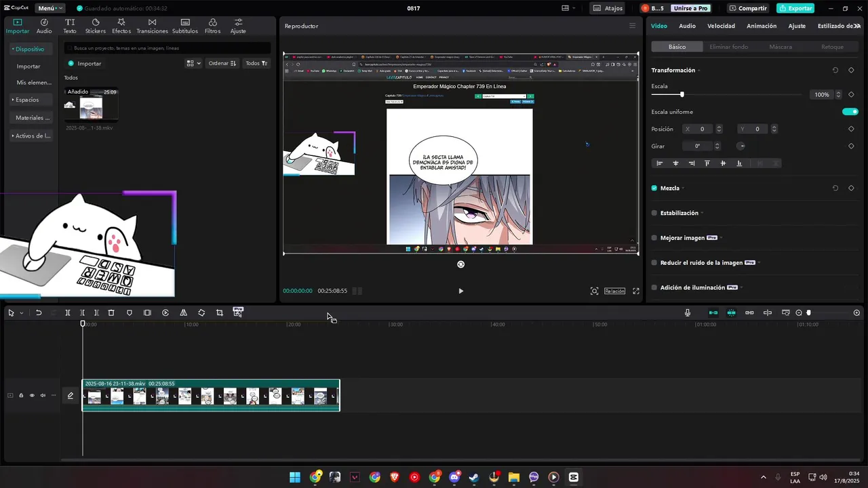Click the align left icon in Transformación
This screenshot has height=488, width=868.
pyautogui.click(x=660, y=163)
